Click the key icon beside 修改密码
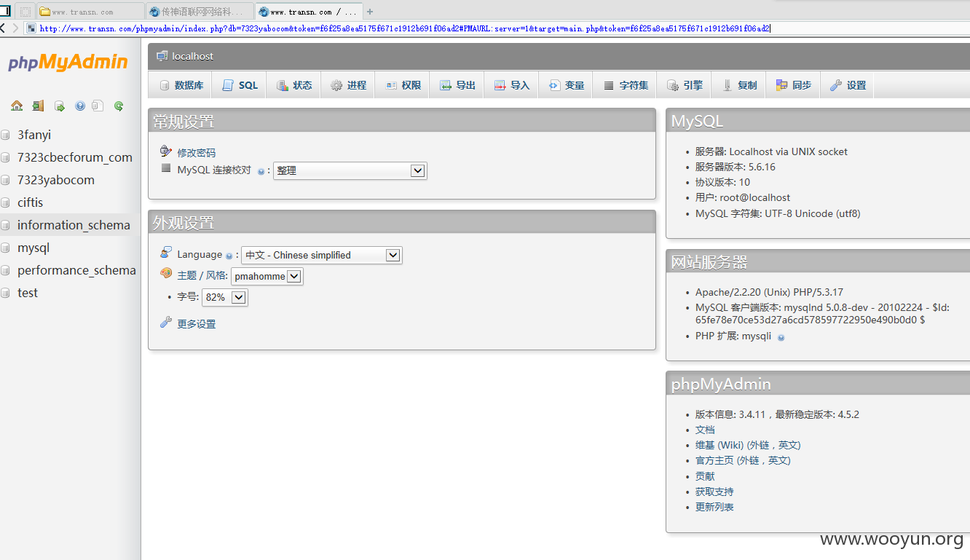 click(x=166, y=151)
